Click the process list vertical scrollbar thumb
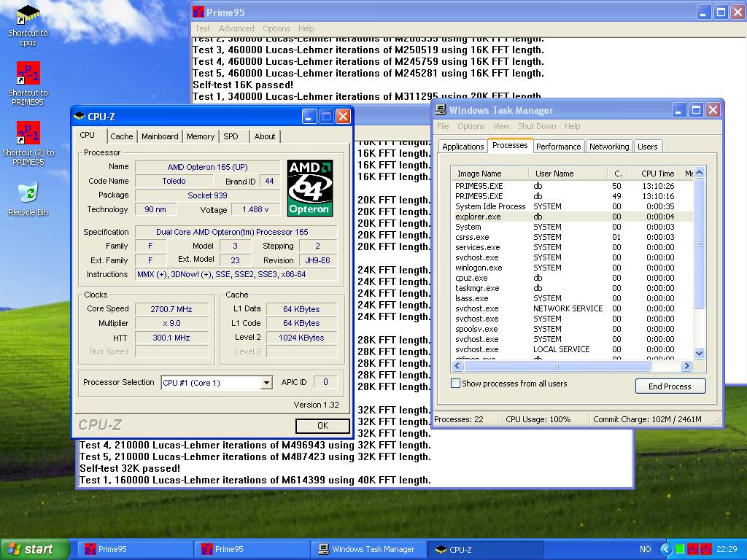 pyautogui.click(x=699, y=244)
